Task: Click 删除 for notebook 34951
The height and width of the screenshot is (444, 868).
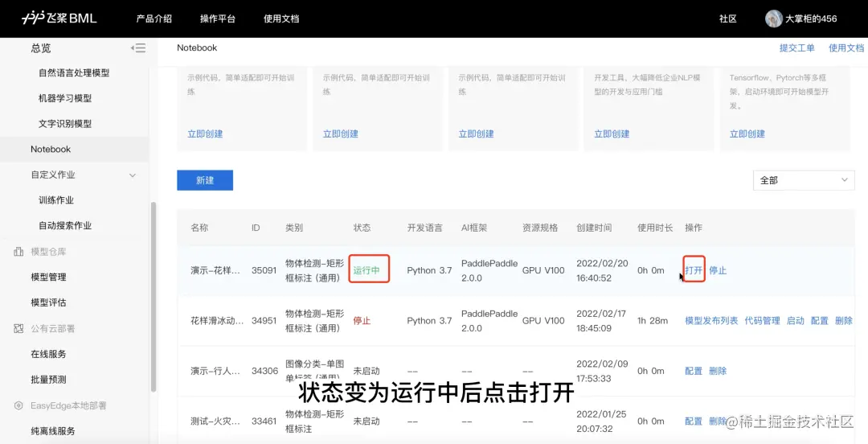Action: [844, 320]
